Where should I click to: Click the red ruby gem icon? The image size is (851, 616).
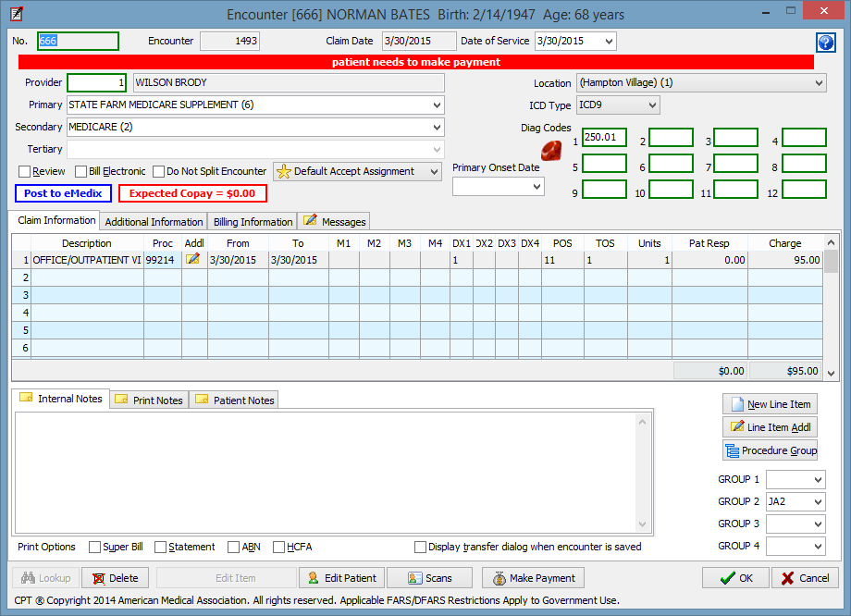[551, 151]
